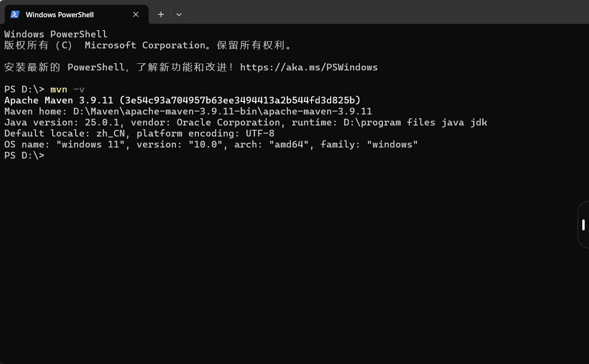Open a new tab with the plus icon
Viewport: 589px width, 364px height.
coord(161,14)
